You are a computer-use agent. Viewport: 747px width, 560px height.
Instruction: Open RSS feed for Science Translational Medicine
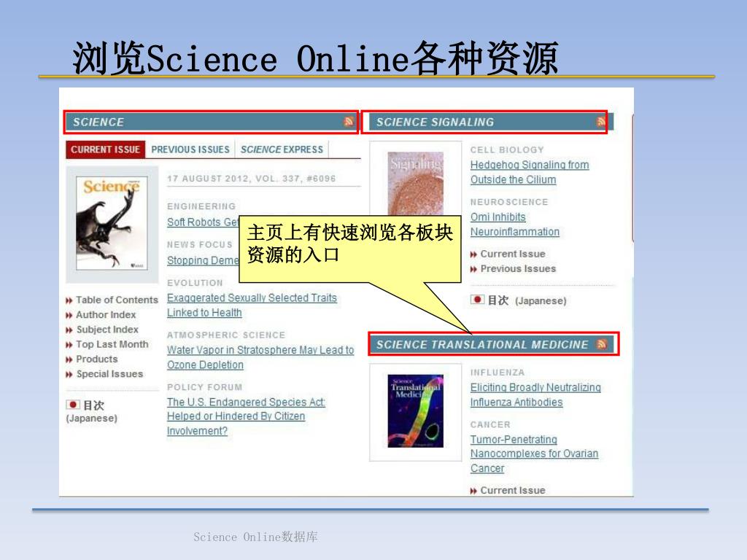pos(602,344)
